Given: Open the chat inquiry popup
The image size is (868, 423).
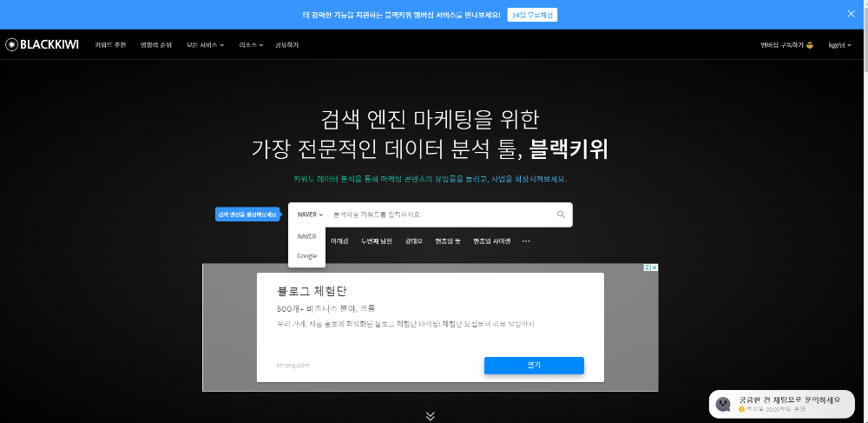Looking at the screenshot, I should [782, 404].
